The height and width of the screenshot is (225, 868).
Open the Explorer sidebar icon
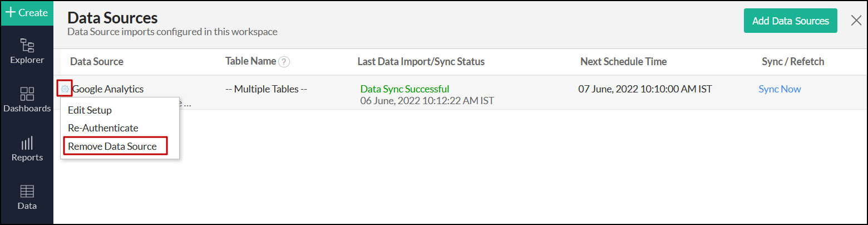click(x=27, y=51)
